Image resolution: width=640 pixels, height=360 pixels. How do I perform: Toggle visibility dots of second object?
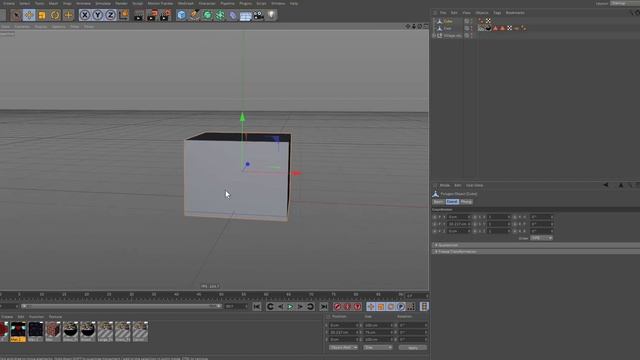pos(471,29)
